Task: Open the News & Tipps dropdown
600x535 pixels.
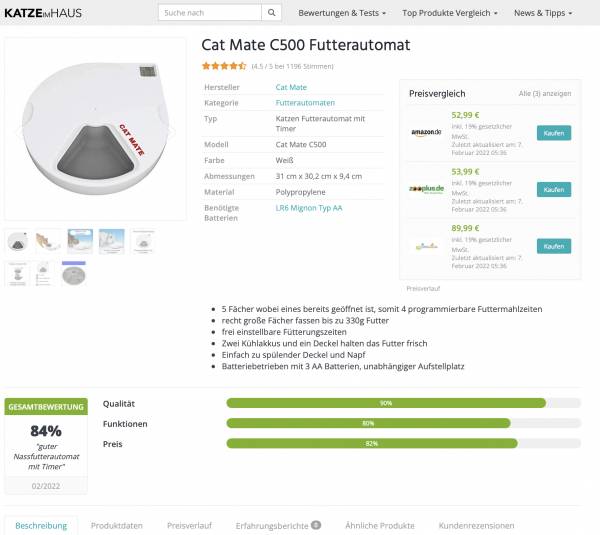Action: click(543, 13)
